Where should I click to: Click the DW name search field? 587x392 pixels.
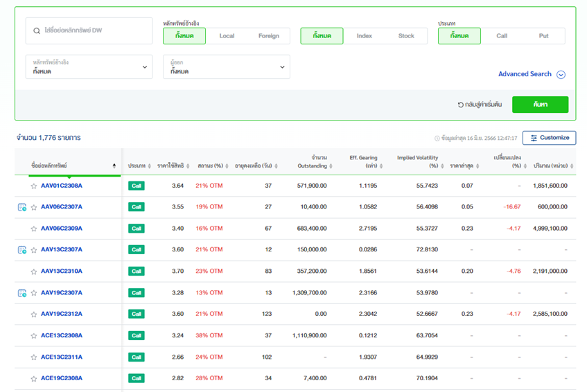[89, 31]
